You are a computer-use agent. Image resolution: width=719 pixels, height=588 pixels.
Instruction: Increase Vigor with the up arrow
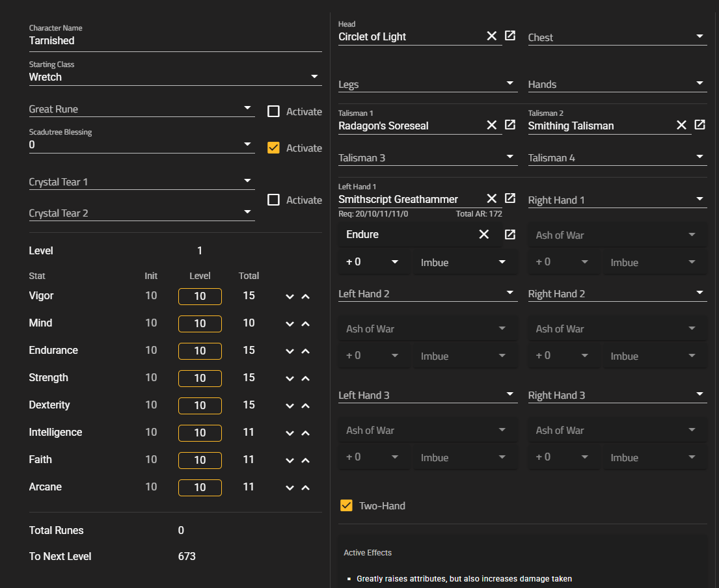(305, 297)
